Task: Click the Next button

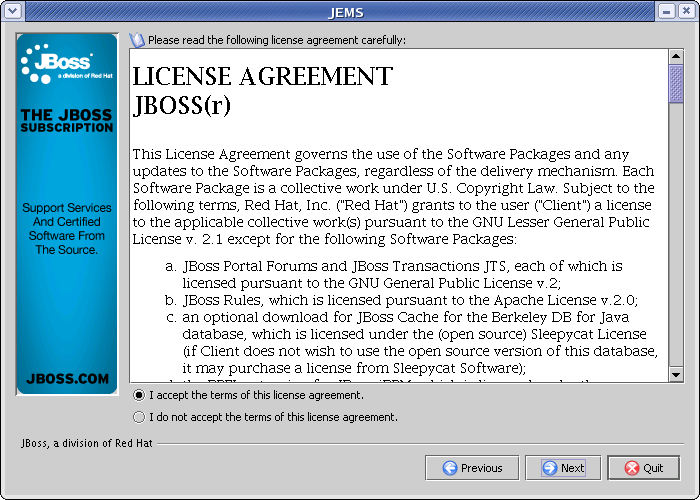Action: [563, 468]
